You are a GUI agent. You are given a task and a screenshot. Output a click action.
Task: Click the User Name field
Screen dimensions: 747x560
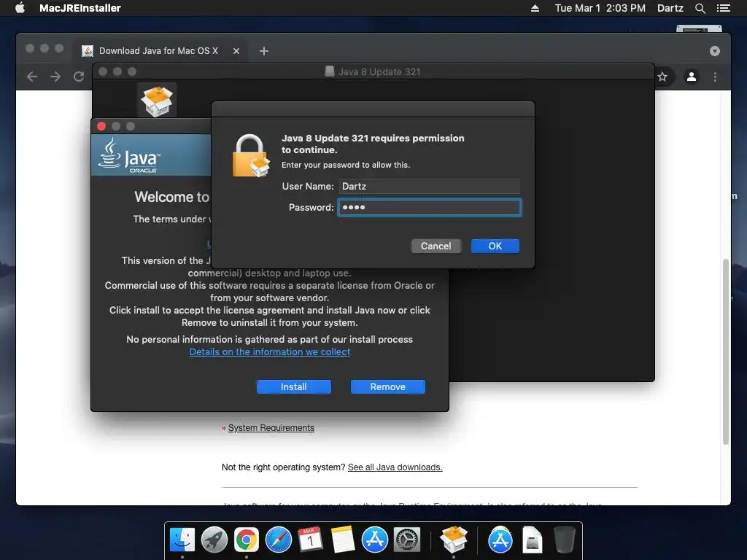(x=429, y=186)
